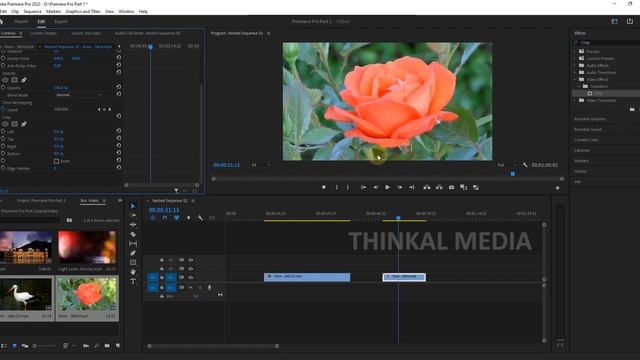Open the Libraries panel

point(582,151)
